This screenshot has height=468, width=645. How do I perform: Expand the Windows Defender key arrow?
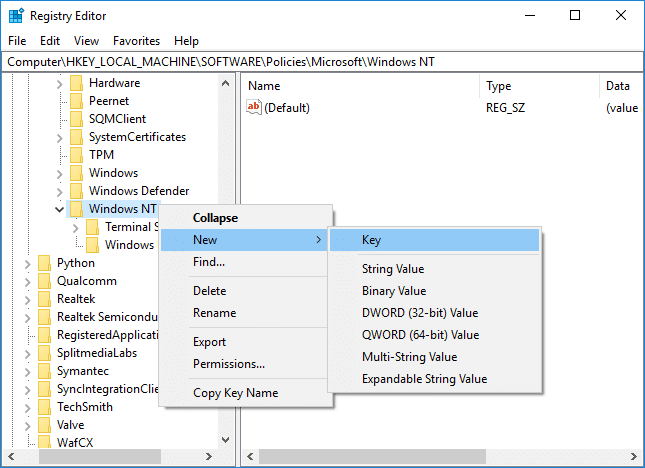coord(59,191)
